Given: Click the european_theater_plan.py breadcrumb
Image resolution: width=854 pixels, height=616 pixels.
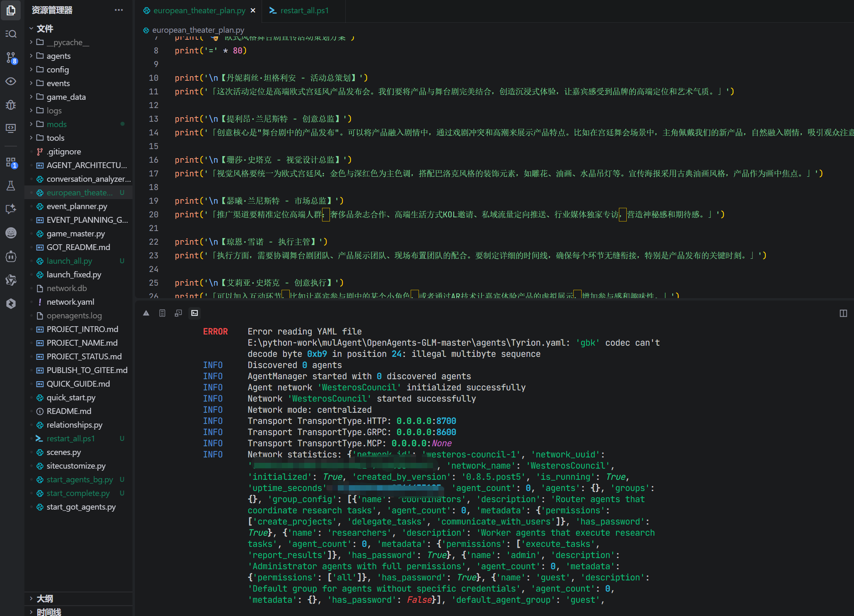Looking at the screenshot, I should tap(198, 30).
